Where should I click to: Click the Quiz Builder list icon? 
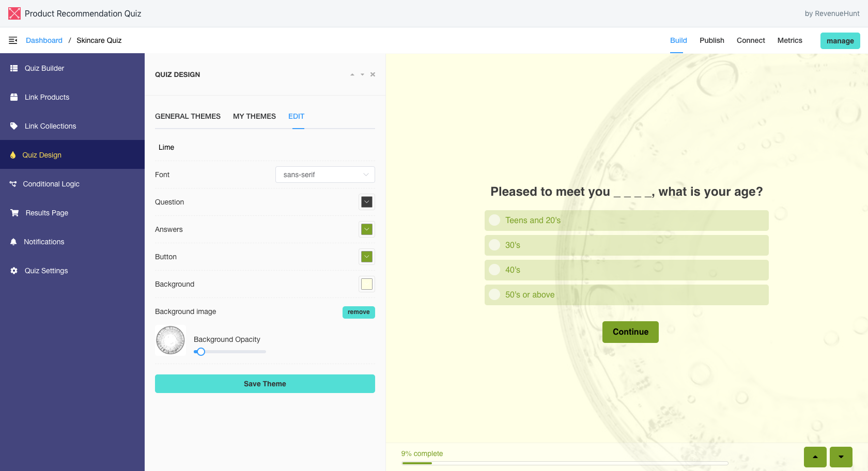(x=14, y=68)
